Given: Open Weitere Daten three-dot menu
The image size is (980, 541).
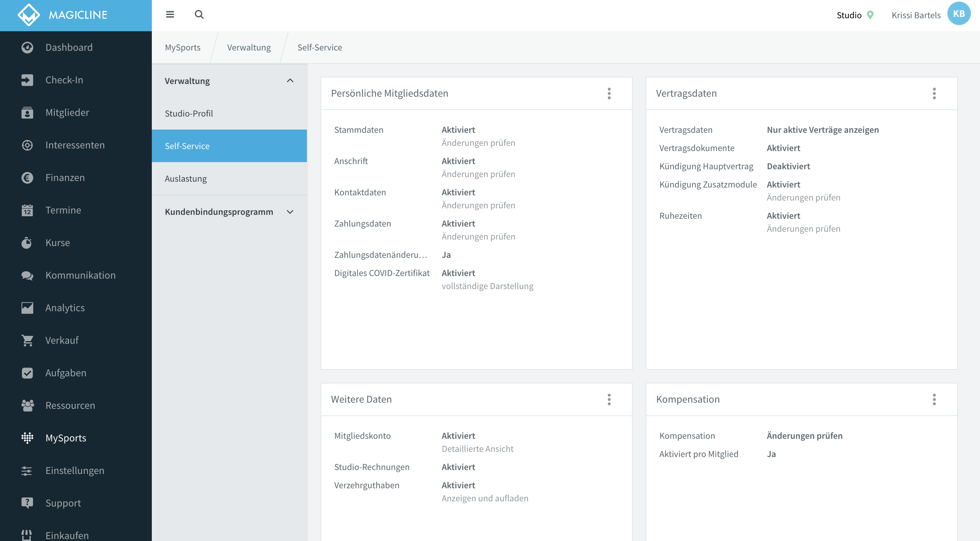Looking at the screenshot, I should 609,399.
